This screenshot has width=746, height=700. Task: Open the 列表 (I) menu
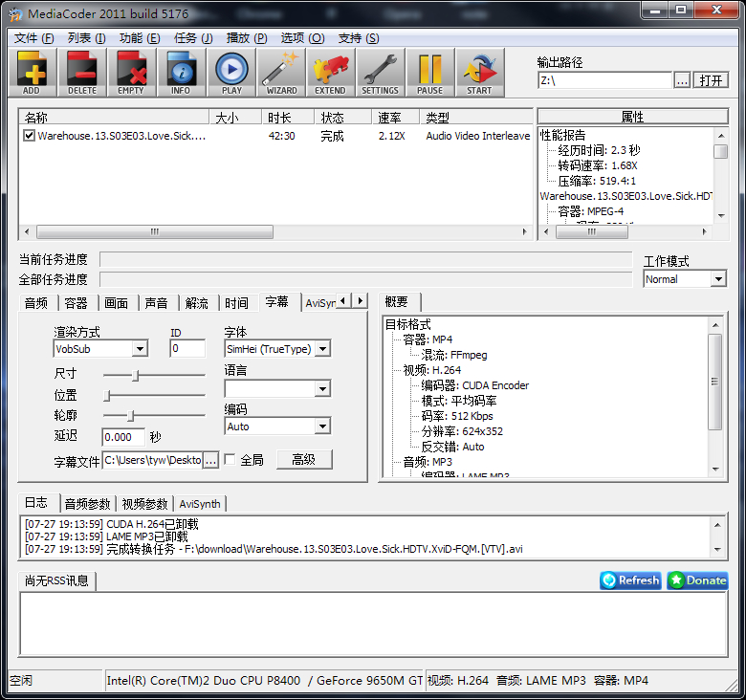(86, 38)
